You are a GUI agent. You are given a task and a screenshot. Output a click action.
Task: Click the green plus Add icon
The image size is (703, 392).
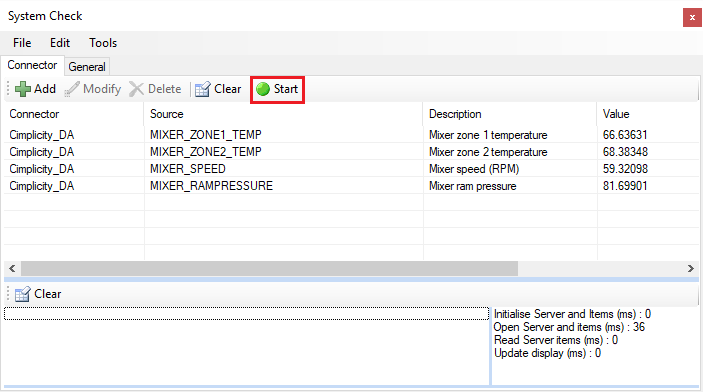point(22,89)
